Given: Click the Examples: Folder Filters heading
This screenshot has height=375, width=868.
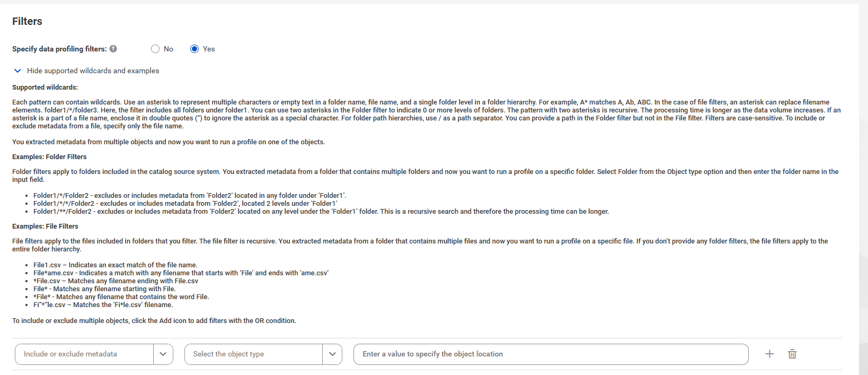Looking at the screenshot, I should [49, 156].
